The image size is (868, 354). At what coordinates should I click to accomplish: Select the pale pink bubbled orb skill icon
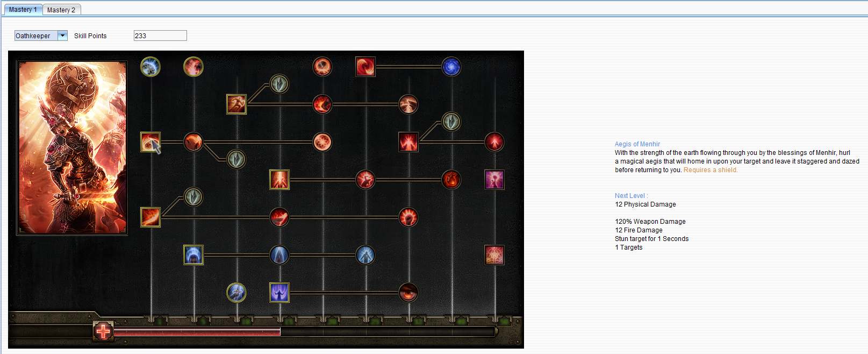322,142
